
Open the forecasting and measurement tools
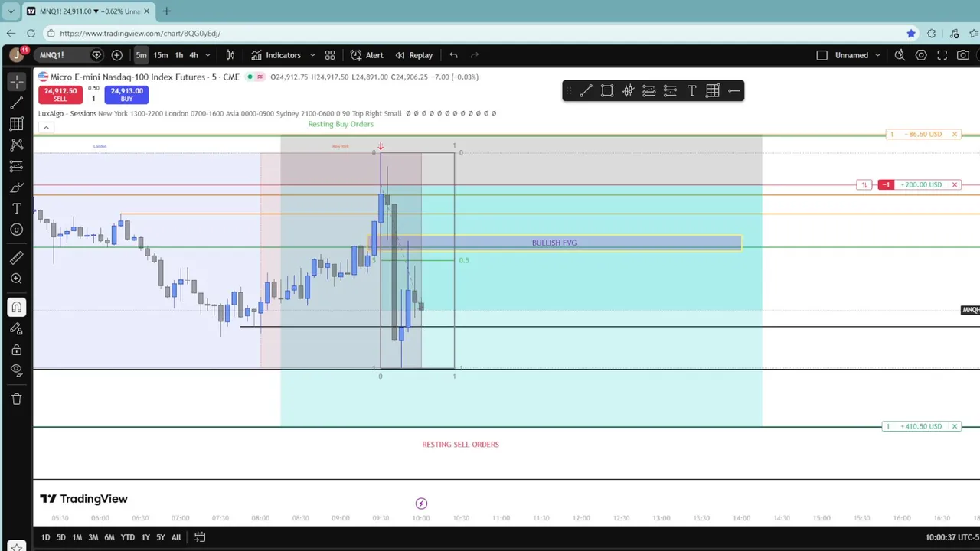[x=17, y=166]
